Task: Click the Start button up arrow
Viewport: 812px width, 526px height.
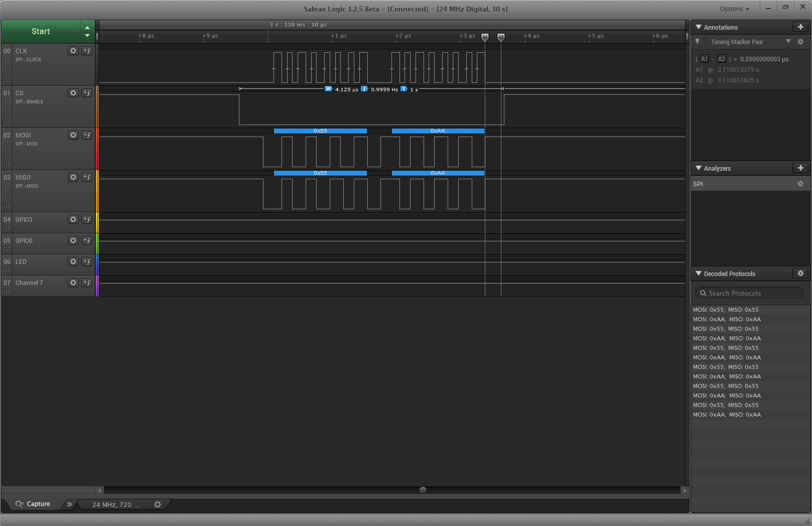Action: (x=87, y=28)
